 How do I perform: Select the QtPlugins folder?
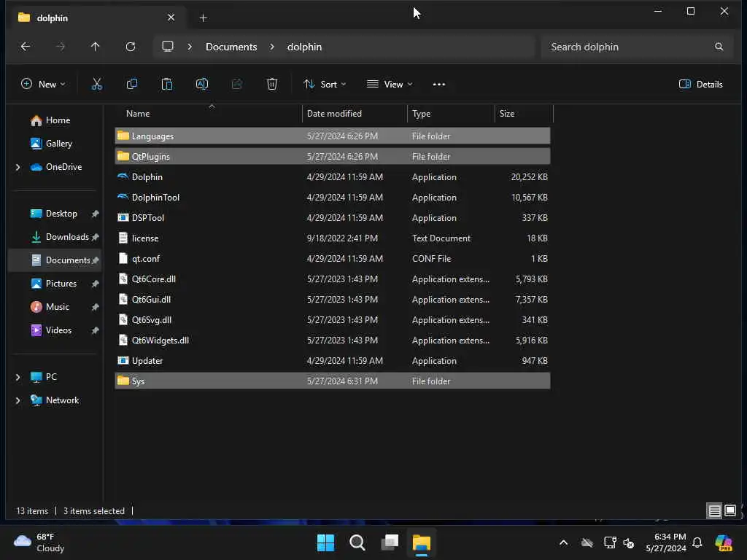point(332,157)
